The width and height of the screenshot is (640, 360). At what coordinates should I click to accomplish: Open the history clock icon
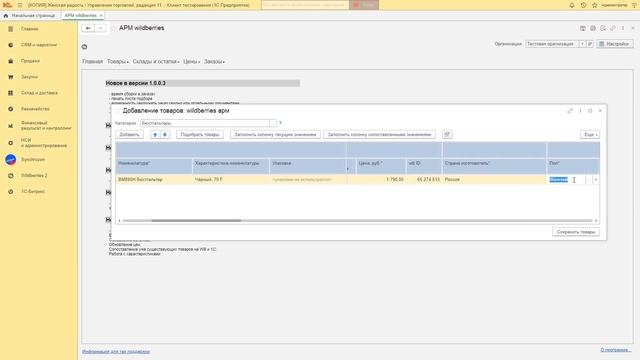[583, 5]
